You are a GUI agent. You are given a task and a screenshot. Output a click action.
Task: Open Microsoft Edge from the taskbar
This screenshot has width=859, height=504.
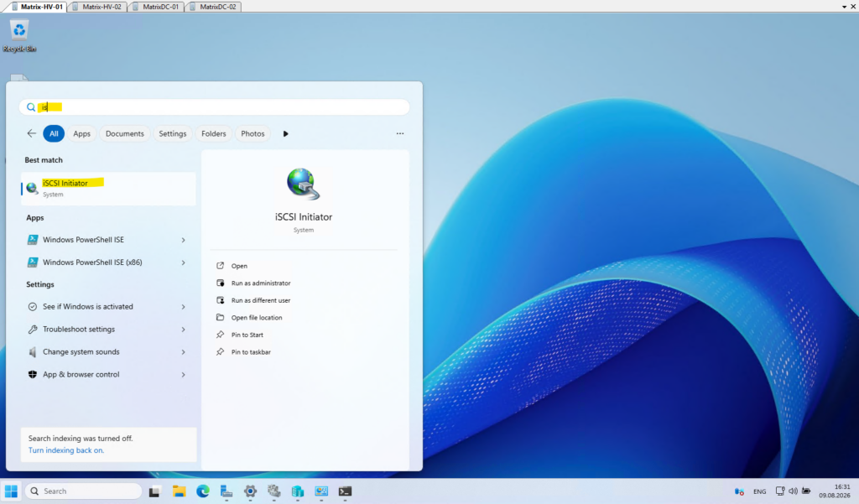(x=203, y=491)
